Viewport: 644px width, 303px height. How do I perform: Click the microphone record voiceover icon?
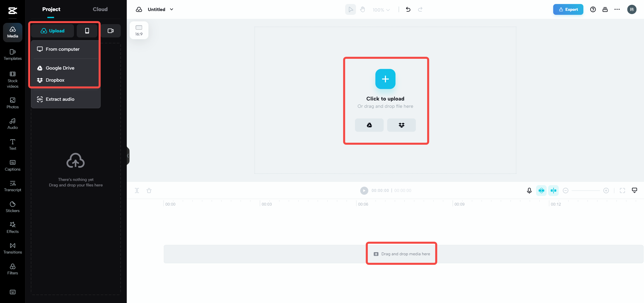pos(529,190)
